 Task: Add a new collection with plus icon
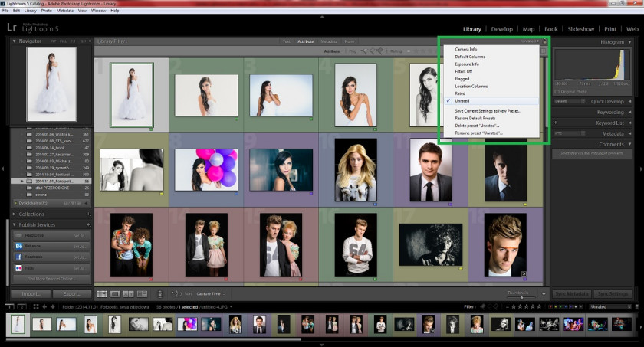pos(88,214)
